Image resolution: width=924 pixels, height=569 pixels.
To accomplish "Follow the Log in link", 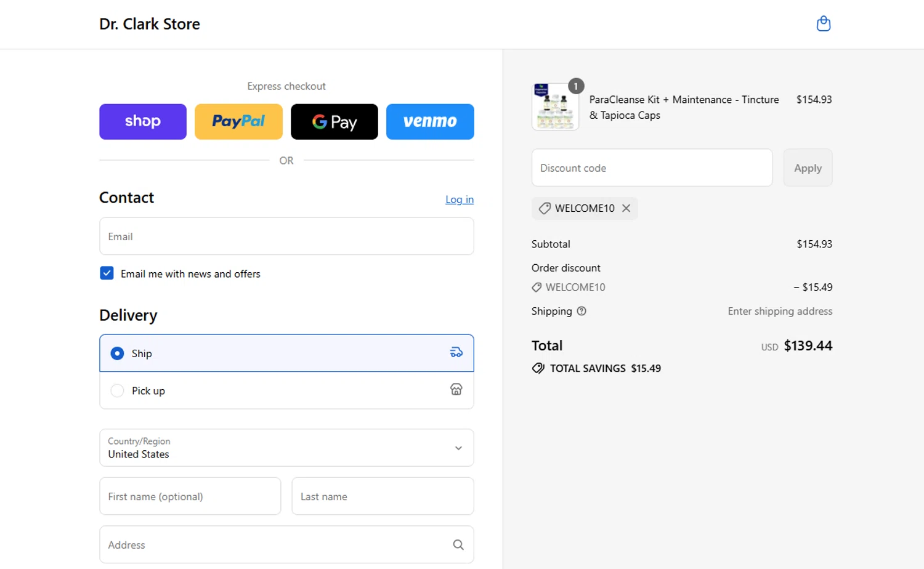I will tap(460, 200).
